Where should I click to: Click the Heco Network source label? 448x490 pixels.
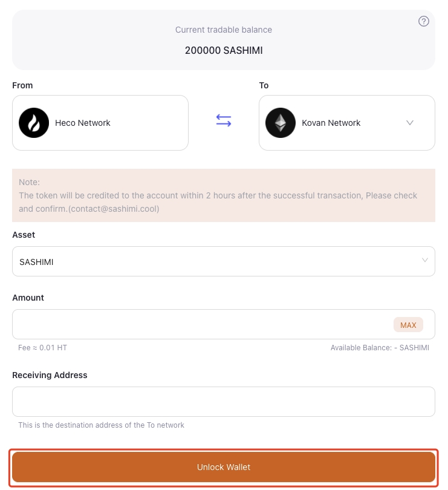[x=83, y=123]
